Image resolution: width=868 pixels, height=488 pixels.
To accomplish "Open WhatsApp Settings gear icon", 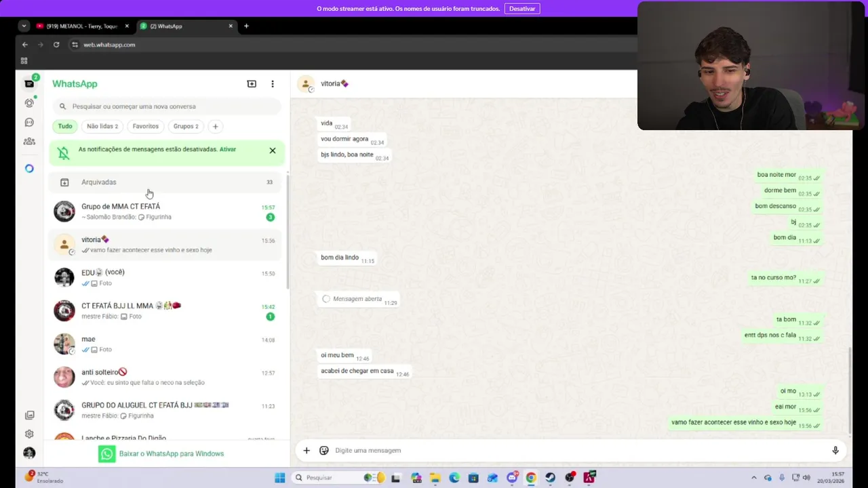I will tap(29, 434).
